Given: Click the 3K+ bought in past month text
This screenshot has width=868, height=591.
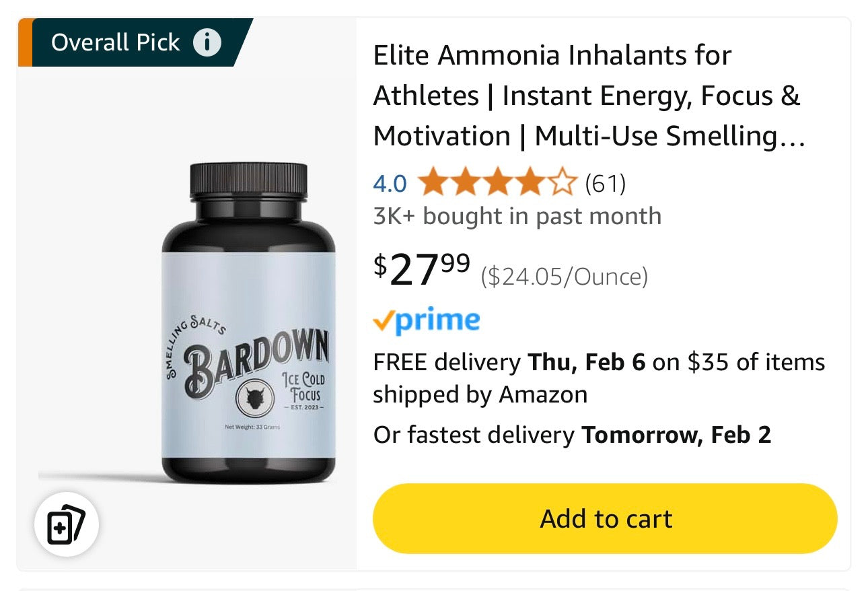Looking at the screenshot, I should click(517, 216).
